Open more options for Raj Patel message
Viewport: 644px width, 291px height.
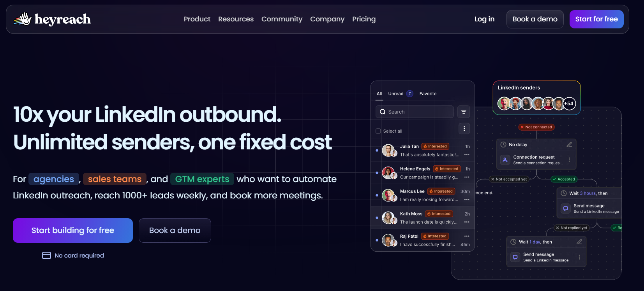pos(467,236)
